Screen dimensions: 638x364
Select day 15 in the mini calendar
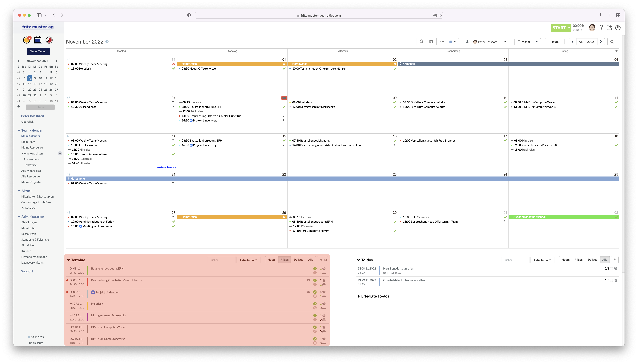(x=30, y=84)
